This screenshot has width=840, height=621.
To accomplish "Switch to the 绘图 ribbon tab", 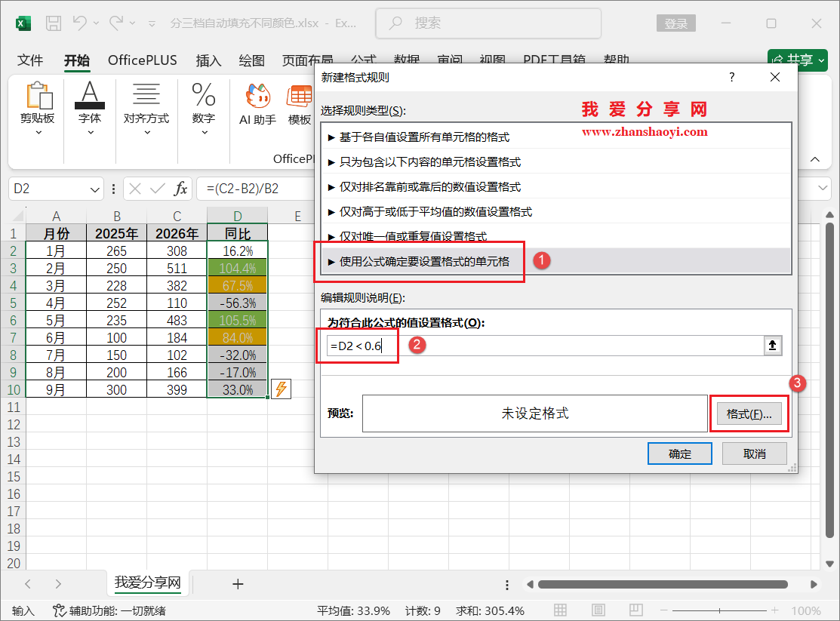I will click(x=251, y=60).
